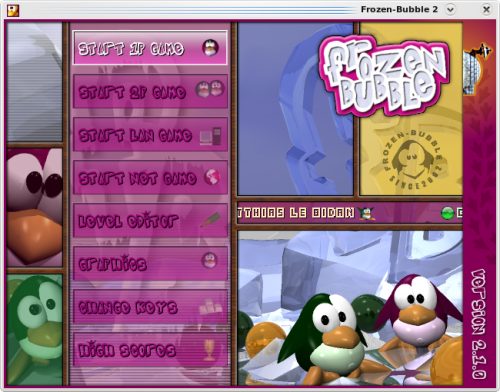Click the globe icon on Start Net Game

pyautogui.click(x=212, y=177)
